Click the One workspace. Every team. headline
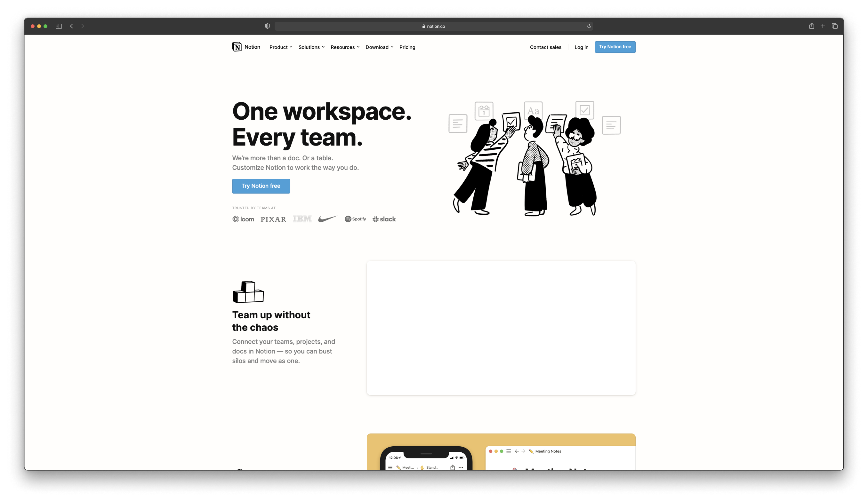868x501 pixels. point(322,124)
